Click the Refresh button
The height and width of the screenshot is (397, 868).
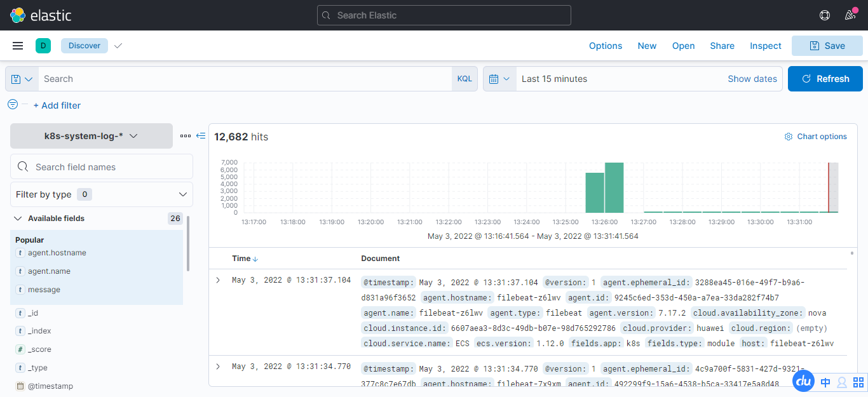[825, 79]
